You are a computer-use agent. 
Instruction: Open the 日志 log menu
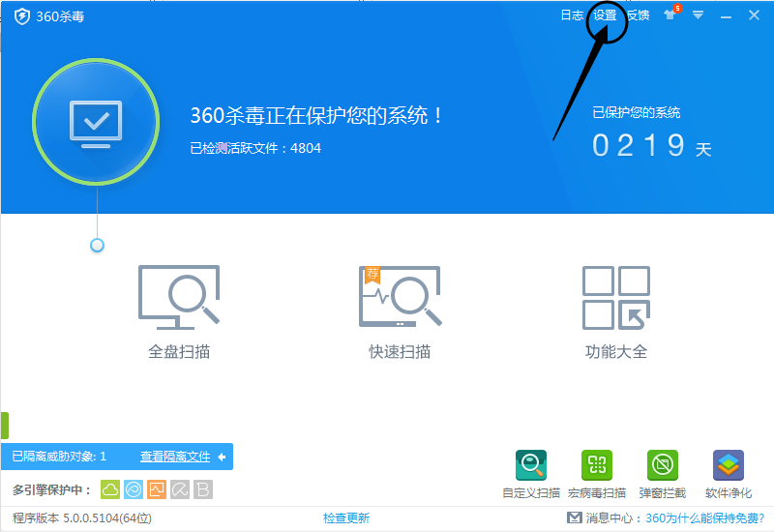point(572,15)
